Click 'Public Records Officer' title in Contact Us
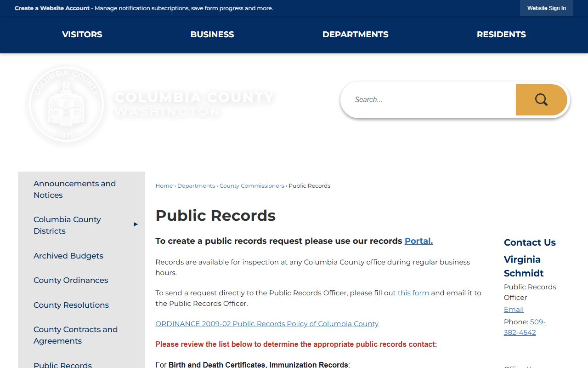 pyautogui.click(x=530, y=292)
